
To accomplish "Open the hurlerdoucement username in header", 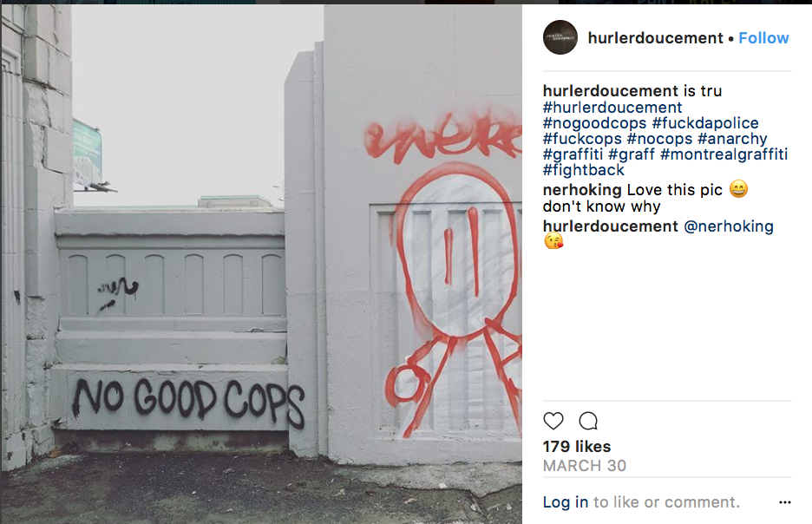I will (x=655, y=38).
